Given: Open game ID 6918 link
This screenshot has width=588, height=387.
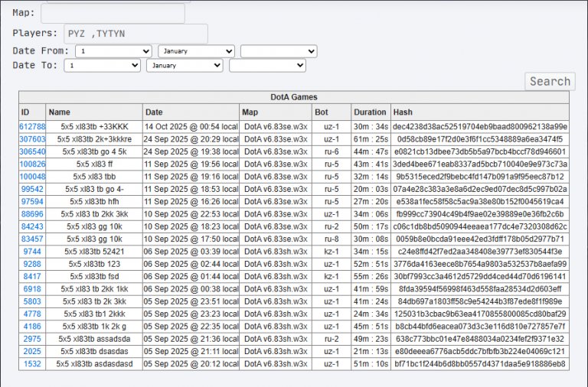Looking at the screenshot, I should click(32, 289).
